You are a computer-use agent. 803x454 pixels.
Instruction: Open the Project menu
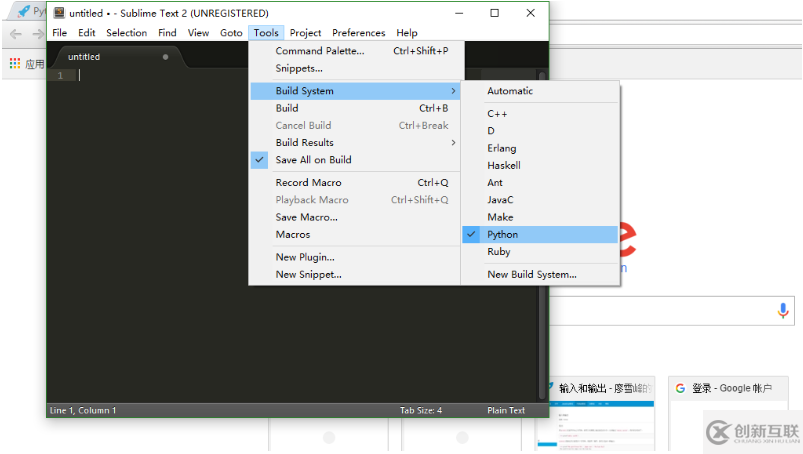[x=305, y=33]
